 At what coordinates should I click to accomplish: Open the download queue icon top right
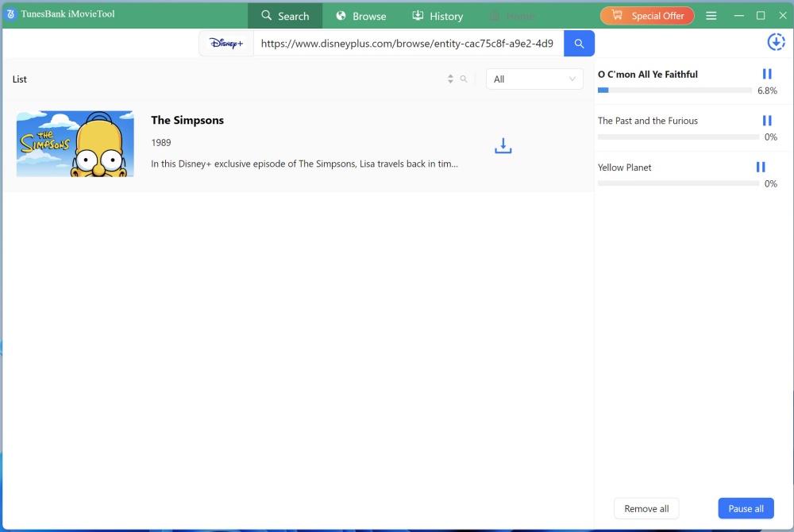point(776,41)
